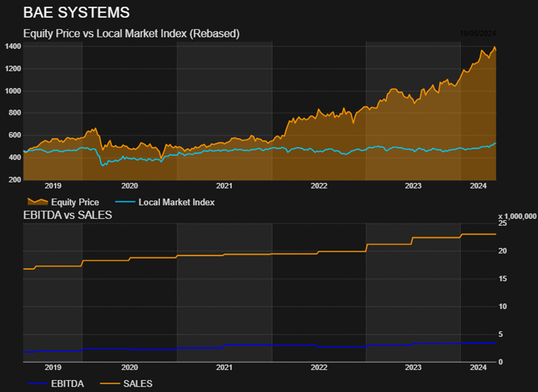Click the blue EBITDA legend line
The width and height of the screenshot is (538, 392).
point(38,383)
